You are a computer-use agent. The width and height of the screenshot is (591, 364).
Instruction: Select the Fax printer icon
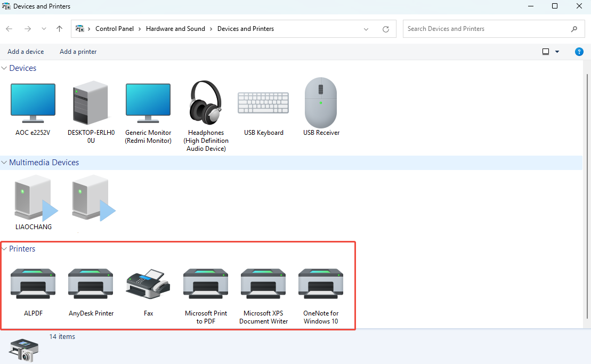point(148,285)
